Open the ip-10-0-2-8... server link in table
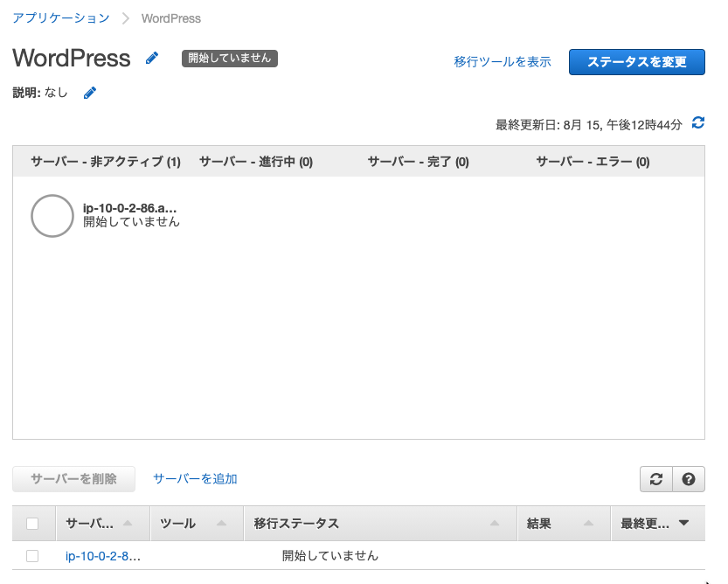The width and height of the screenshot is (728, 584). point(103,556)
